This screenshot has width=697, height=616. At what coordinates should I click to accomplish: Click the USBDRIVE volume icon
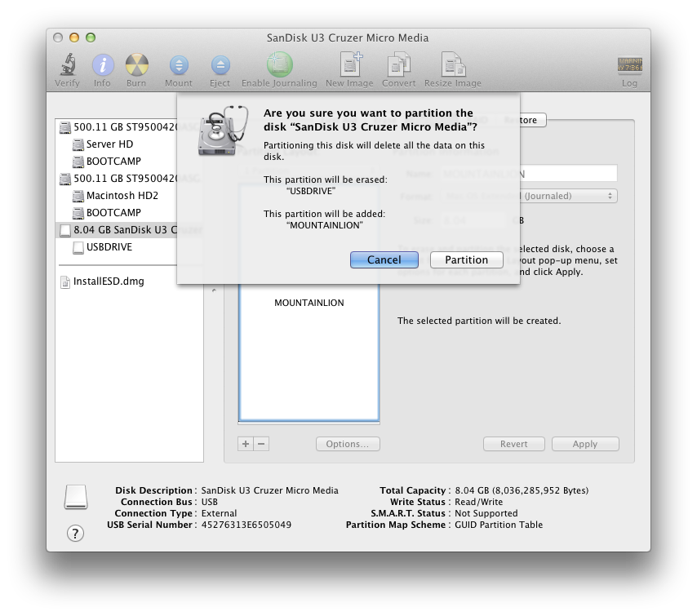click(x=78, y=247)
